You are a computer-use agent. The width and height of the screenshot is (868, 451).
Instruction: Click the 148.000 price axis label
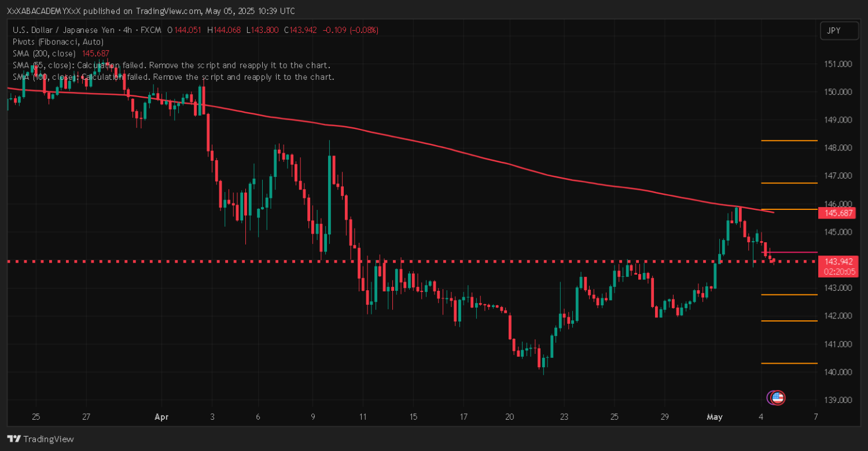pyautogui.click(x=838, y=148)
